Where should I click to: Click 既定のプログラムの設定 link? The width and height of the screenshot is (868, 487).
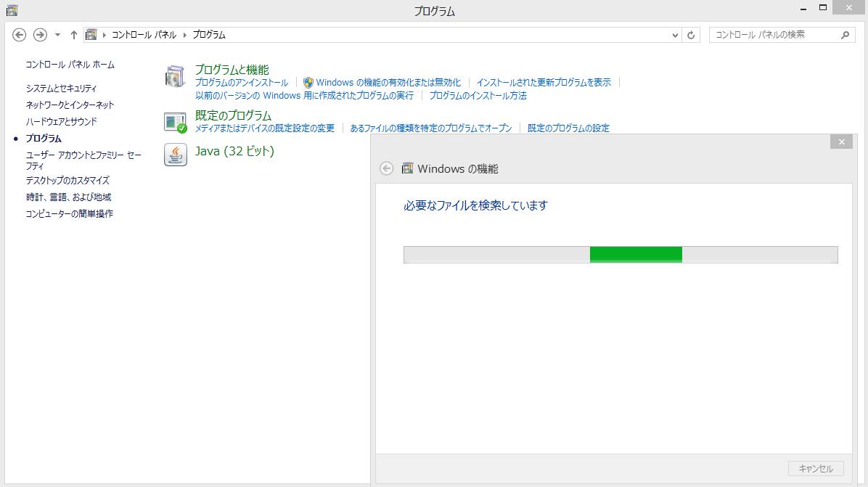(x=568, y=128)
